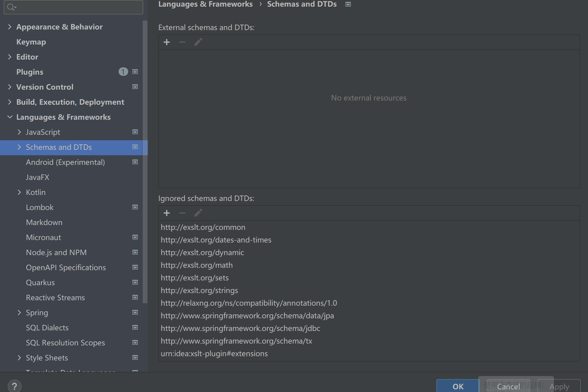Collapse the Languages & Frameworks section
Image resolution: width=588 pixels, height=392 pixels.
10,117
